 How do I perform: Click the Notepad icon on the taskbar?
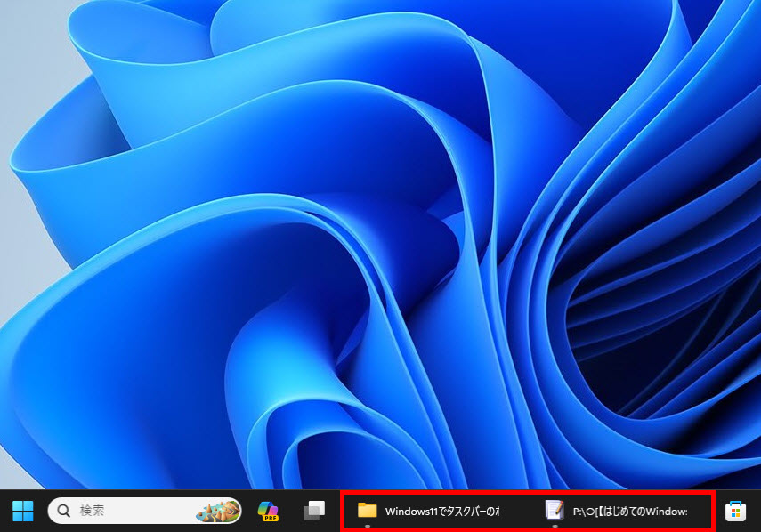(x=555, y=510)
